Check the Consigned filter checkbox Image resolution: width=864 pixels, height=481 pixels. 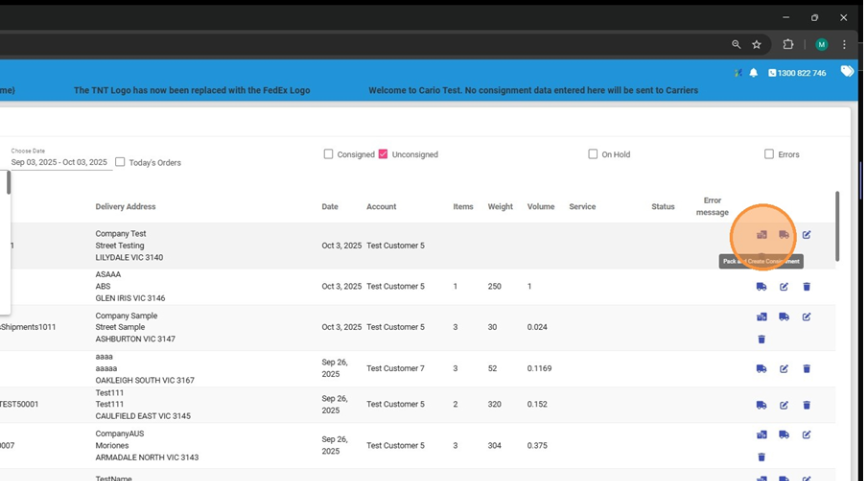coord(328,155)
